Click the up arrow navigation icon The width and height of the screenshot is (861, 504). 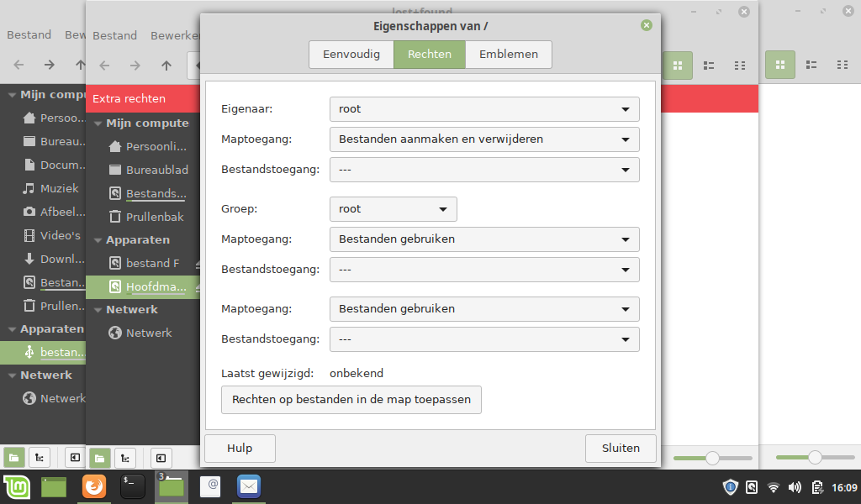[x=166, y=65]
